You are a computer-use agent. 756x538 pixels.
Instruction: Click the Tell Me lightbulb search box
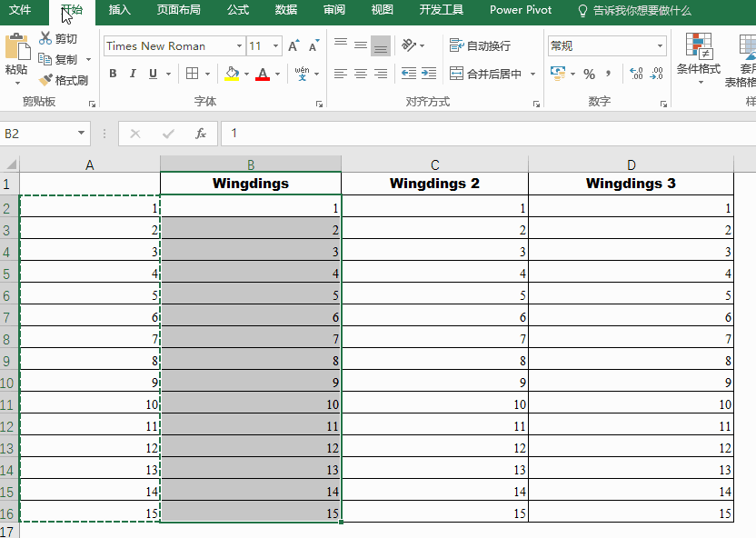coord(634,11)
